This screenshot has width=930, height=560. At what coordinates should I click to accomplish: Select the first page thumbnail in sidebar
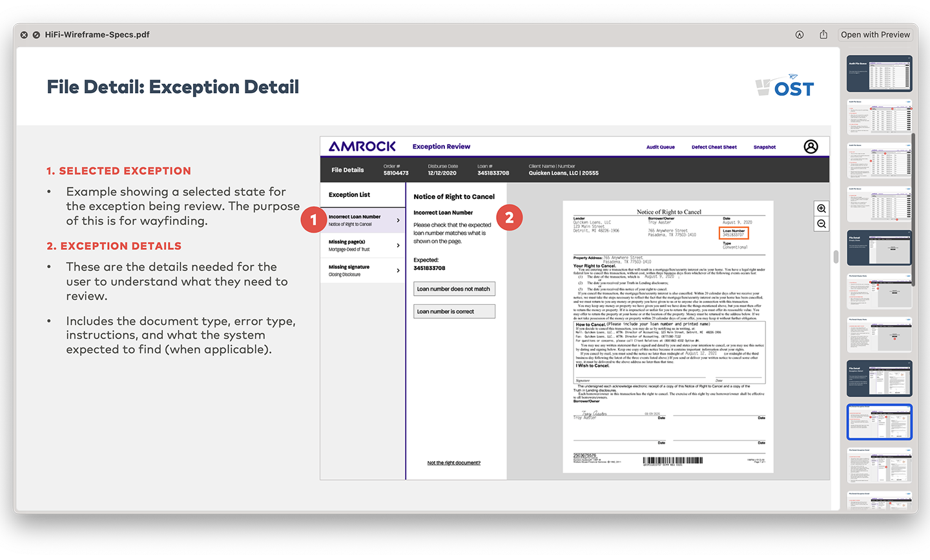879,74
